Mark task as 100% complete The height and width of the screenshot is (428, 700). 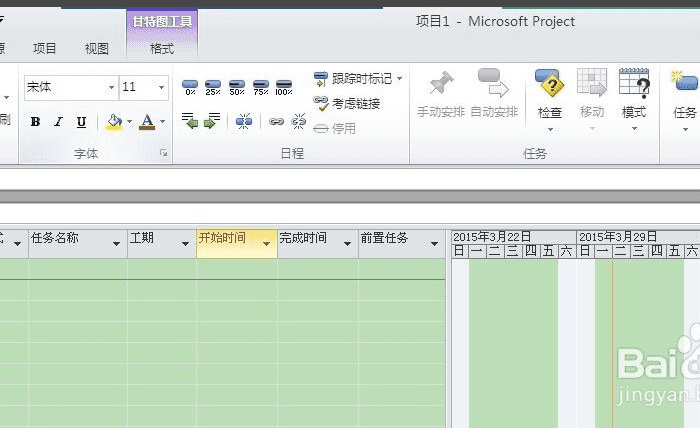click(x=284, y=88)
